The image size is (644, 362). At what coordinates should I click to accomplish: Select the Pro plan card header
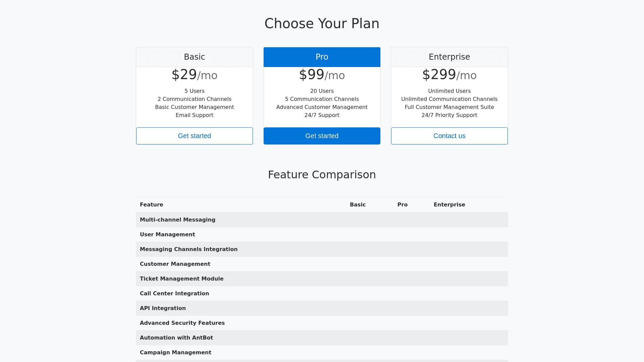[322, 57]
